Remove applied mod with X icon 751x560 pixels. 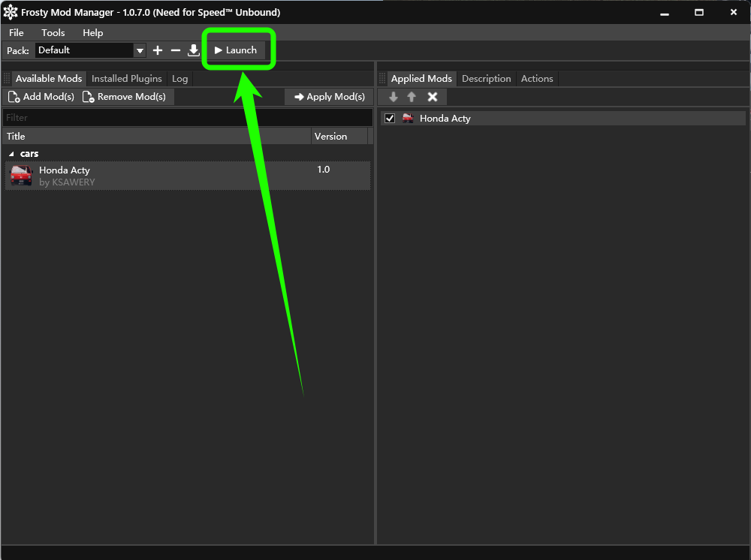433,97
